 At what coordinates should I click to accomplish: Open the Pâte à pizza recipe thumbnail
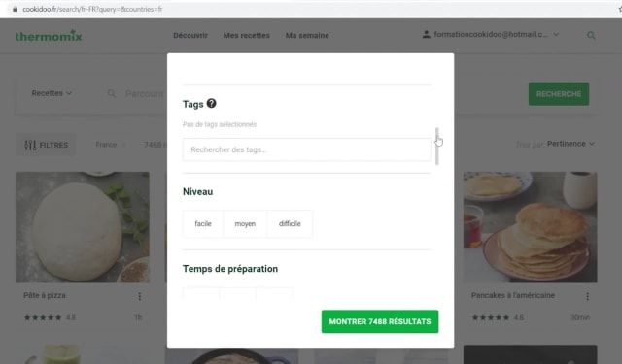point(83,227)
